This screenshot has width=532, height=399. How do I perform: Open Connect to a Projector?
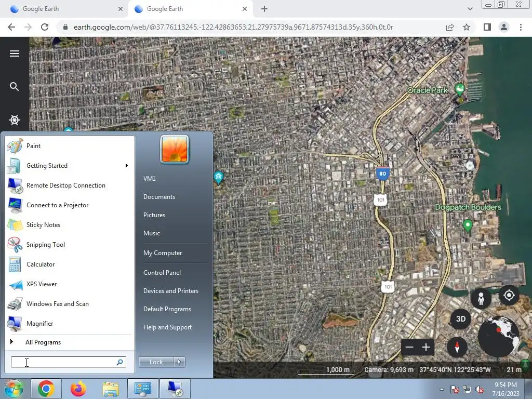click(69, 205)
